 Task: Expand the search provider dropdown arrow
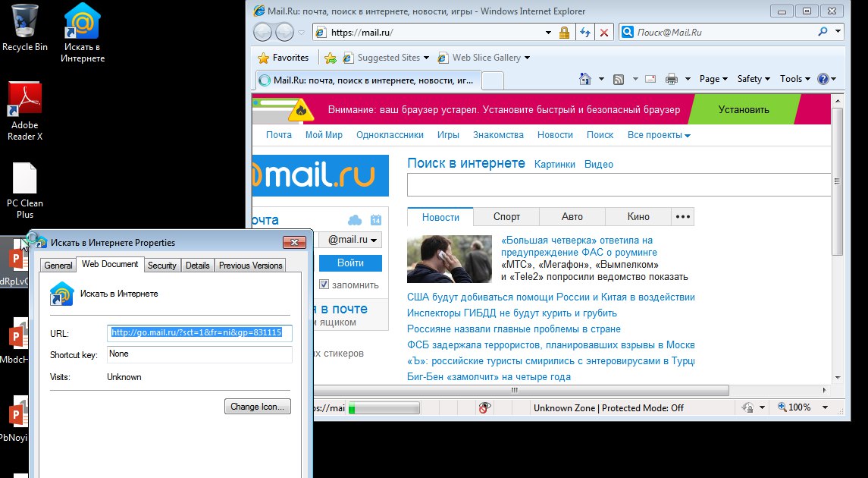coord(838,32)
